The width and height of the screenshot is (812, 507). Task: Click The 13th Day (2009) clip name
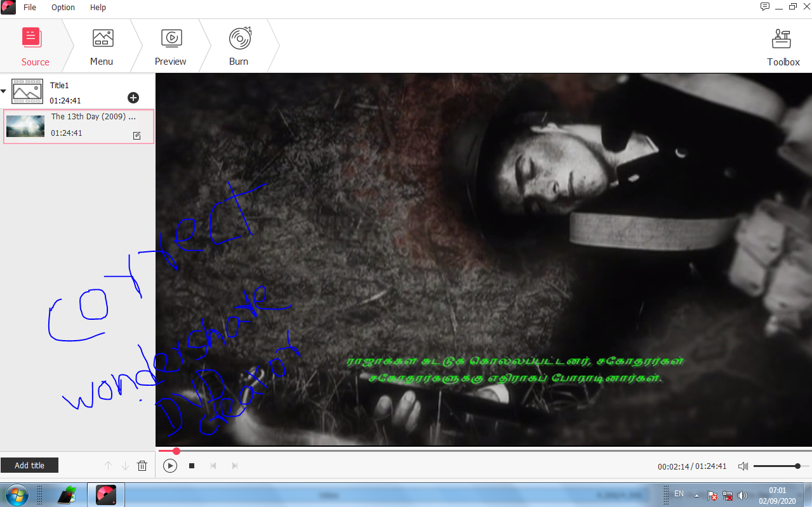[93, 117]
